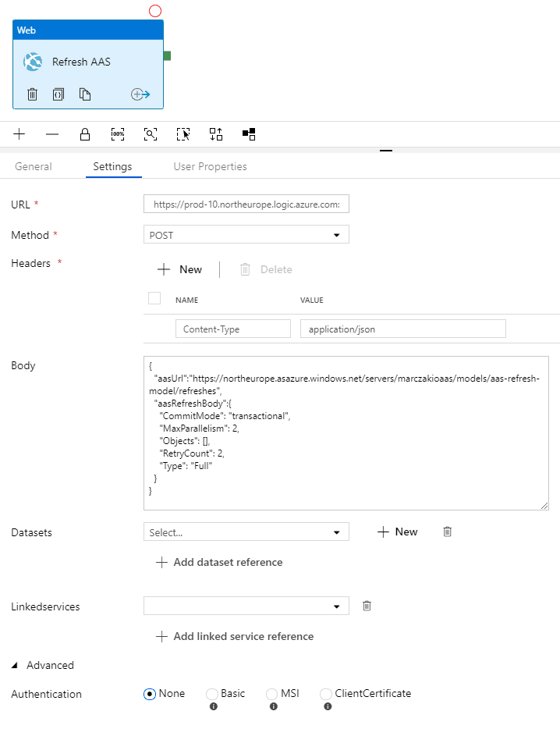Add output connection from Refresh AAS

point(140,94)
